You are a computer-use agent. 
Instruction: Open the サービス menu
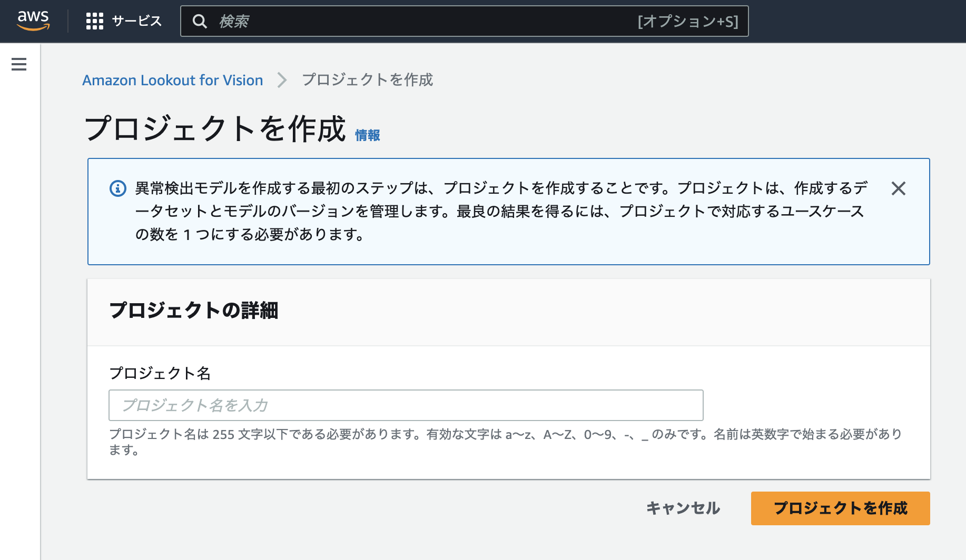136,21
